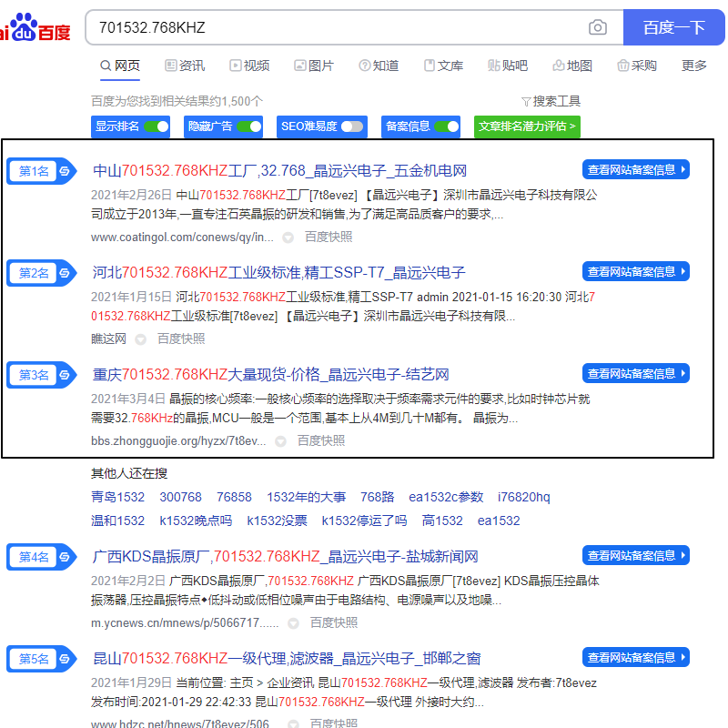Open the 文库 tab
Image resolution: width=728 pixels, height=728 pixels.
[x=443, y=66]
